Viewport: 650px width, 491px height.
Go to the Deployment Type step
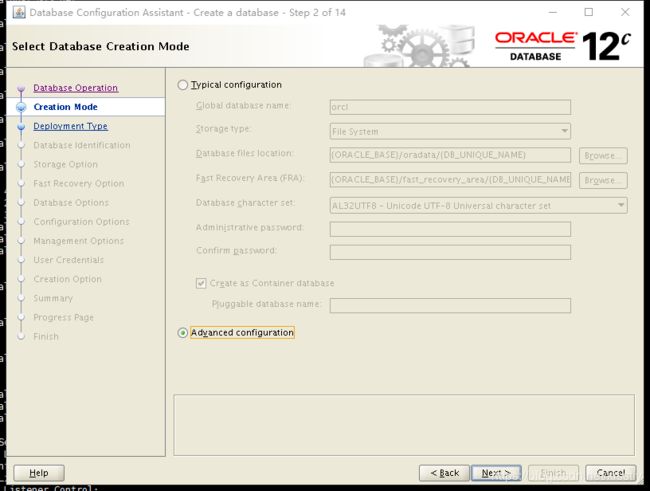coord(70,126)
